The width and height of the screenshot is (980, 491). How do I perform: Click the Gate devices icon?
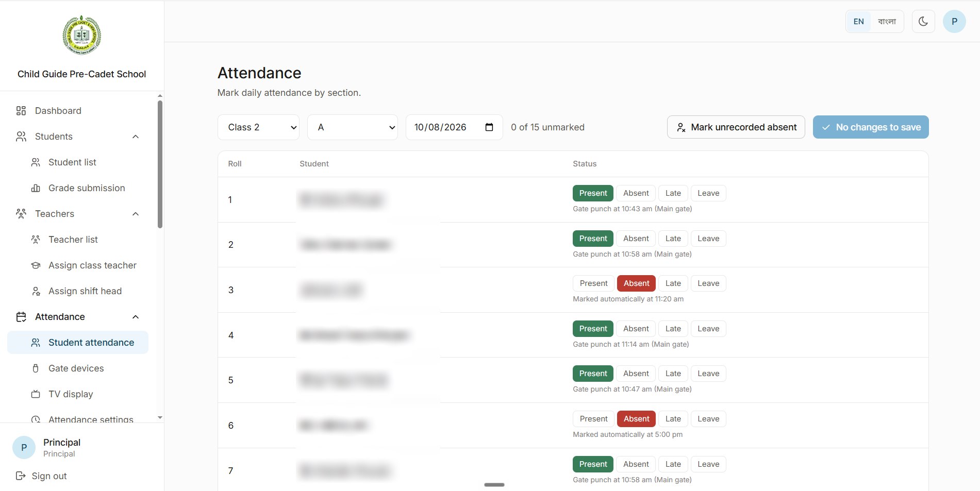pyautogui.click(x=36, y=368)
